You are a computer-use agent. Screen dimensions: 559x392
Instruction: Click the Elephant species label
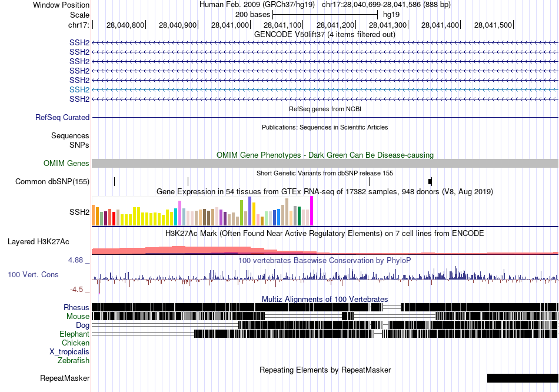74,334
